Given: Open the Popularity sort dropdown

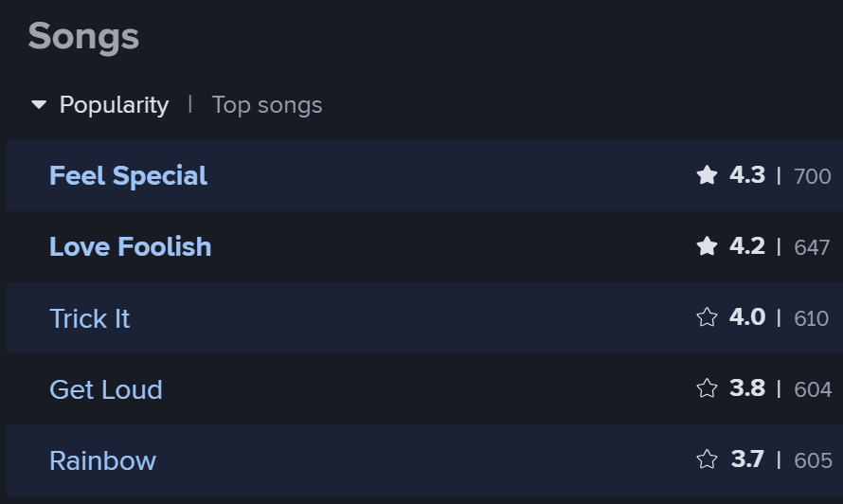Looking at the screenshot, I should pos(114,105).
